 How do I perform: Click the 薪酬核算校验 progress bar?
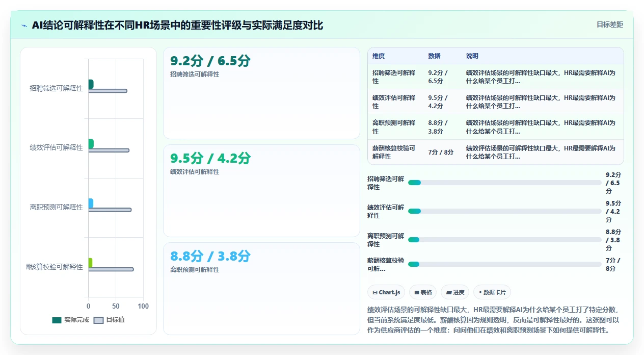tap(505, 264)
